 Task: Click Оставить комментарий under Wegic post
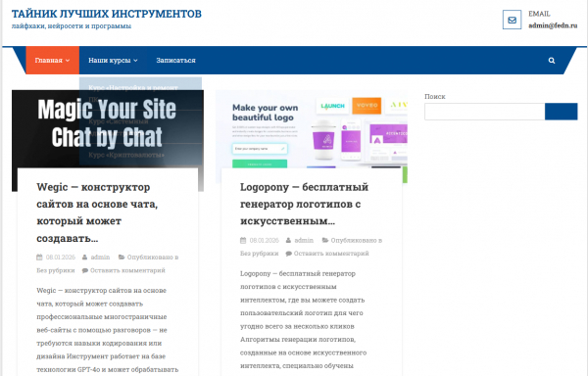pyautogui.click(x=127, y=270)
